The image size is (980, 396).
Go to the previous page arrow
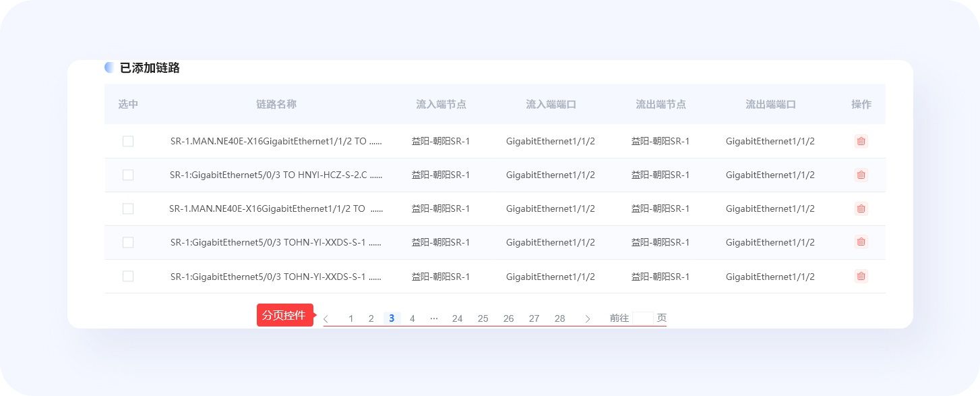pos(326,318)
